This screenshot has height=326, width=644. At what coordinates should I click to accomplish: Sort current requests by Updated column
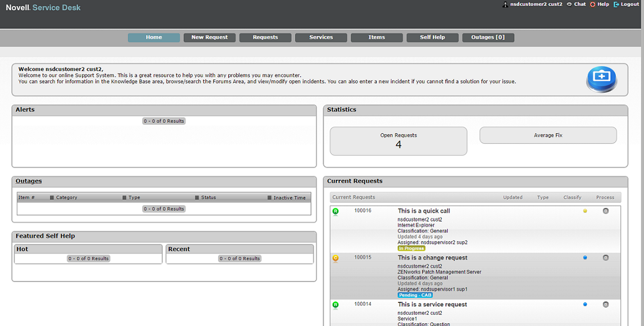(513, 197)
